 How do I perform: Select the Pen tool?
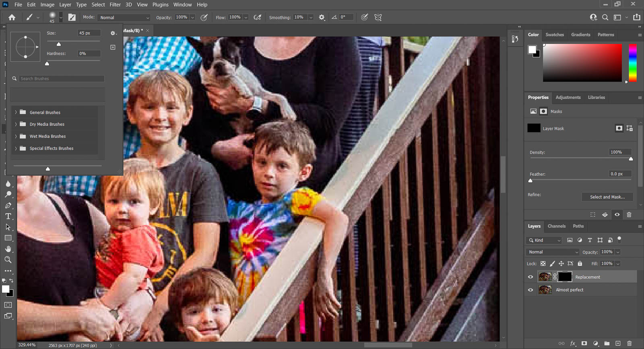(8, 205)
